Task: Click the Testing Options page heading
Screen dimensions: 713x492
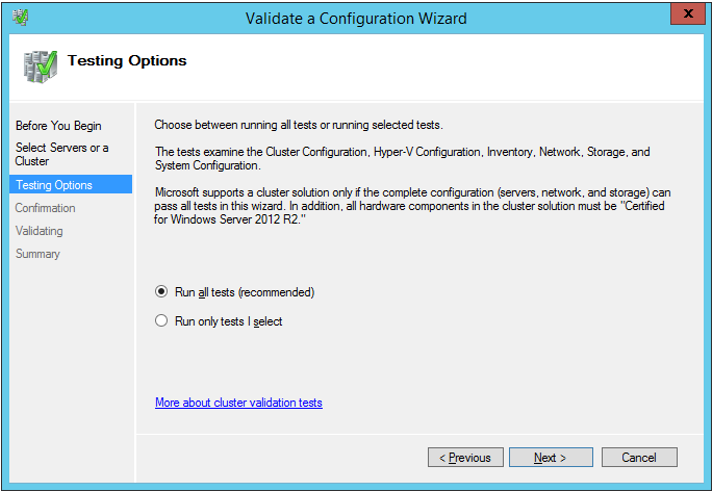Action: click(127, 60)
